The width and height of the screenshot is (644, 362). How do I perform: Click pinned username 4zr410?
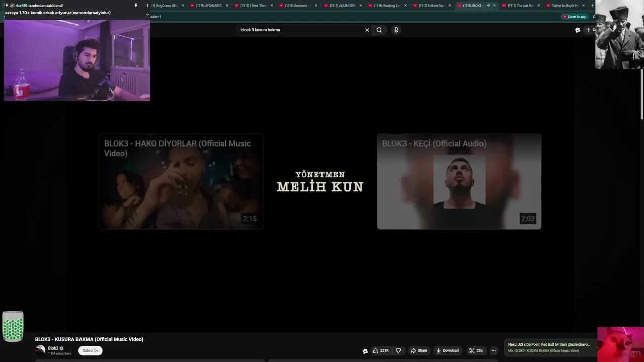click(21, 5)
